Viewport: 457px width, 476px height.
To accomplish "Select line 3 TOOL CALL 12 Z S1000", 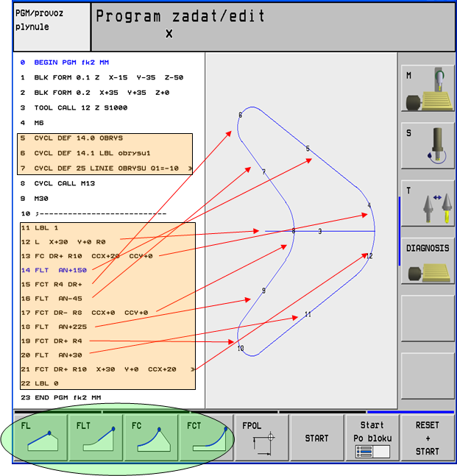I will 74,107.
